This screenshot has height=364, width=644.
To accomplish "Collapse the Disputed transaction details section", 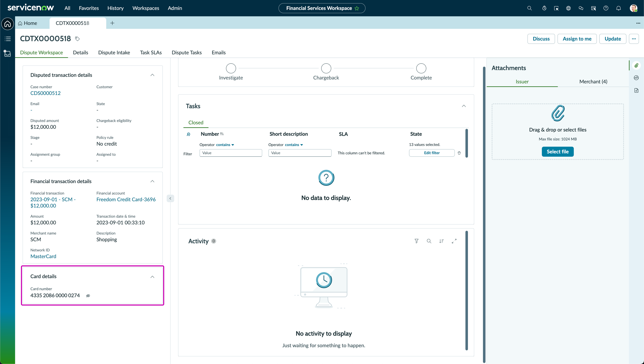I will pos(152,75).
